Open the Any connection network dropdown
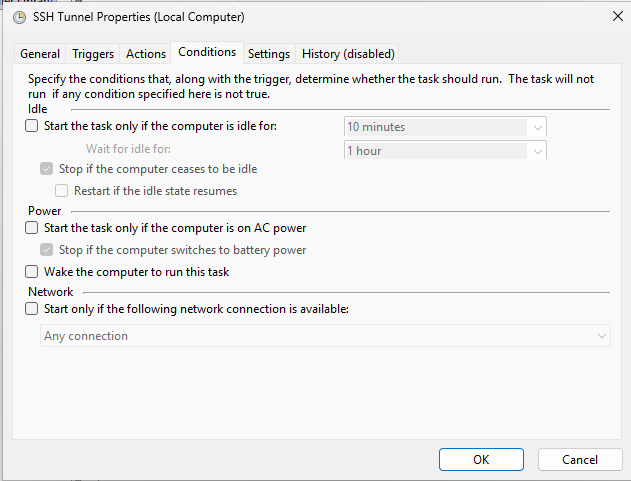The height and width of the screenshot is (481, 631). tap(325, 336)
